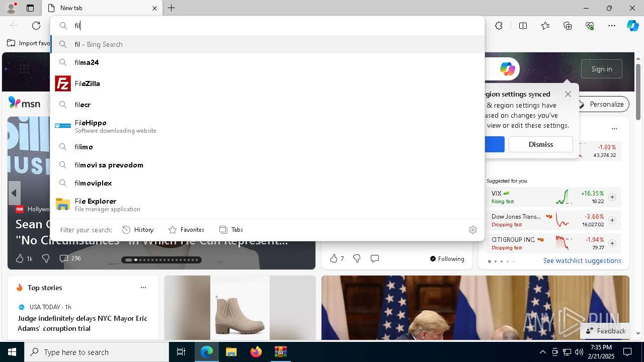This screenshot has width=644, height=362.
Task: Filter search by Tabs
Action: tap(231, 230)
